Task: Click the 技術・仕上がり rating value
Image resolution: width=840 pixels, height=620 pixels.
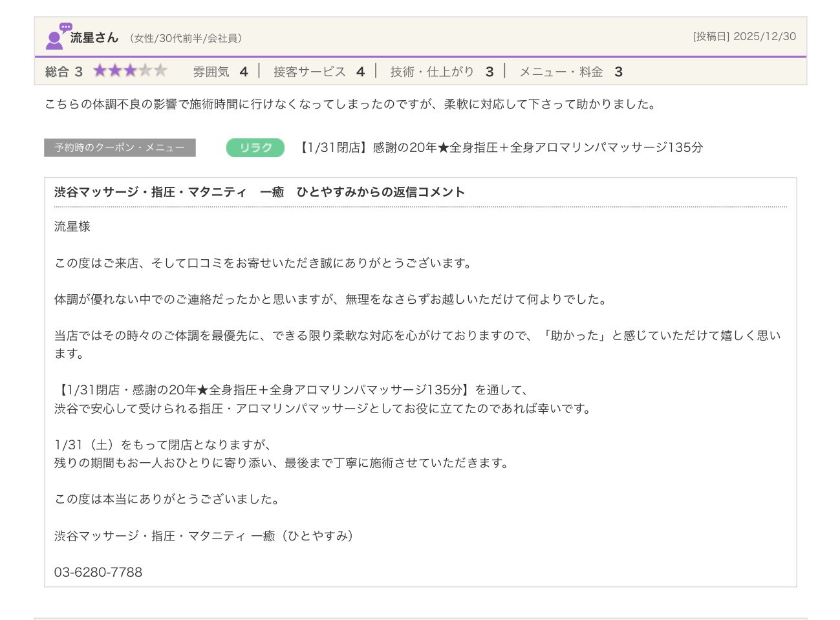Action: click(490, 72)
